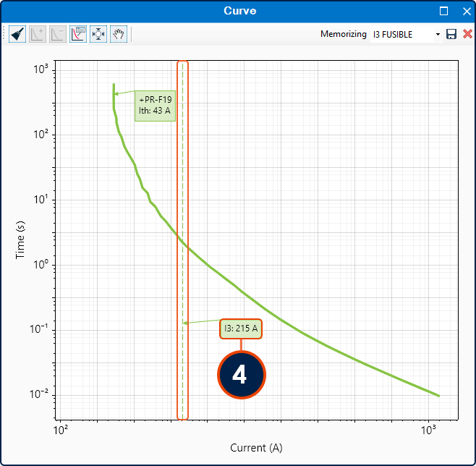
Task: Maximize the Curve window
Action: pos(443,11)
